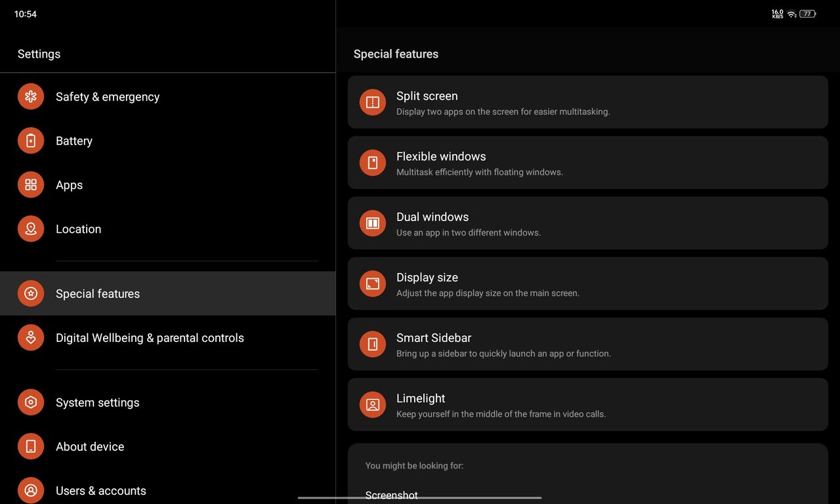Tap the Settings title
This screenshot has width=840, height=504.
click(39, 54)
